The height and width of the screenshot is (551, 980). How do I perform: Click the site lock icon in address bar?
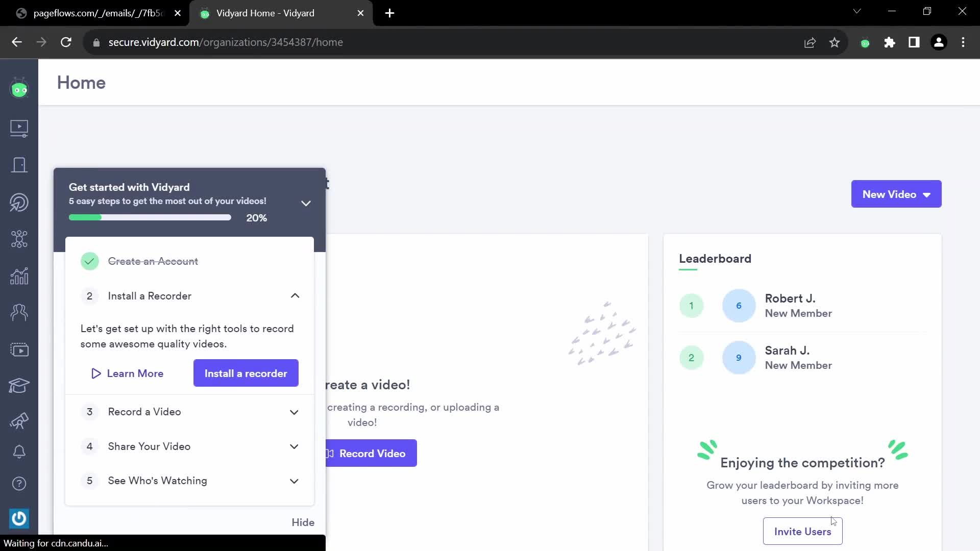96,43
